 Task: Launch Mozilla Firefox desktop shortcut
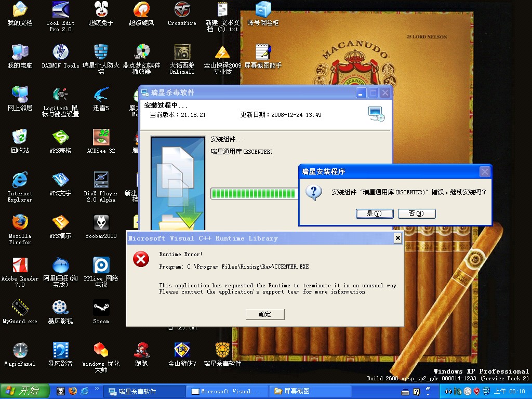click(x=20, y=229)
